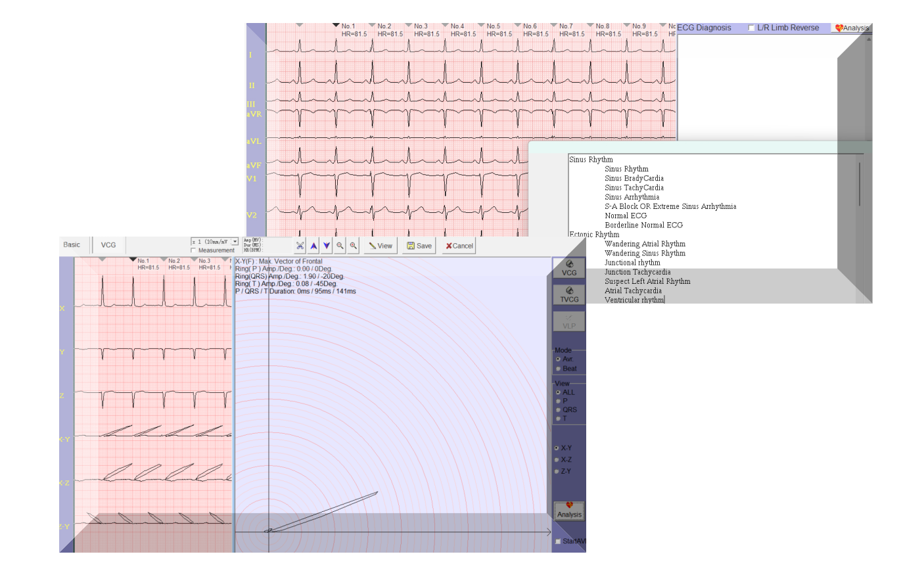The width and height of the screenshot is (924, 573).
Task: Toggle the Measurement checkbox
Action: click(x=193, y=250)
